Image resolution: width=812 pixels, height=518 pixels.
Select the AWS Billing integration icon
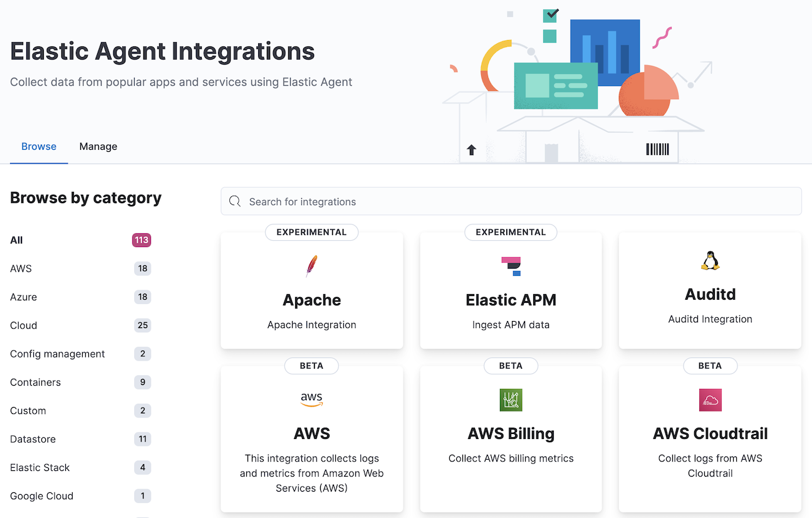511,399
